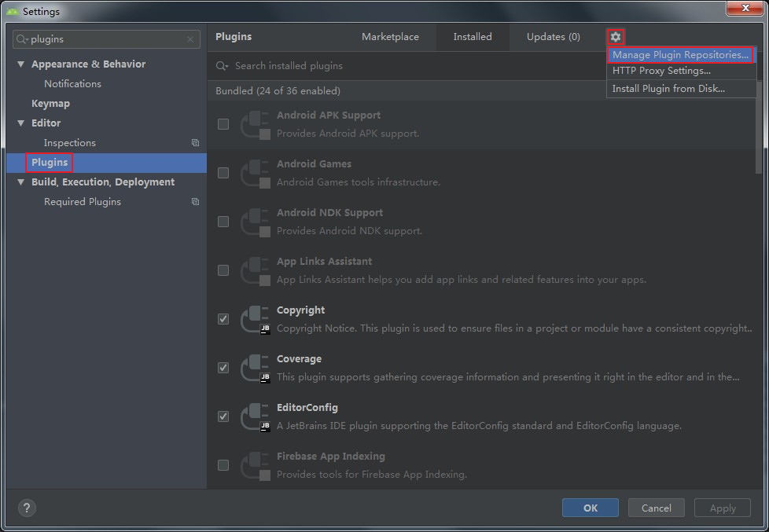This screenshot has width=769, height=532.
Task: Open the plugins gear settings menu
Action: (x=616, y=37)
